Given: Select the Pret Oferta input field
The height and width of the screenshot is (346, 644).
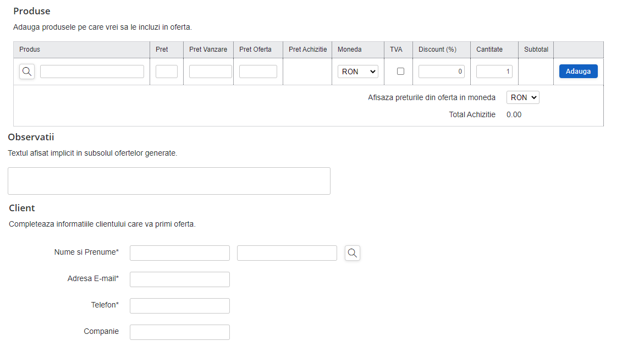Looking at the screenshot, I should [258, 72].
